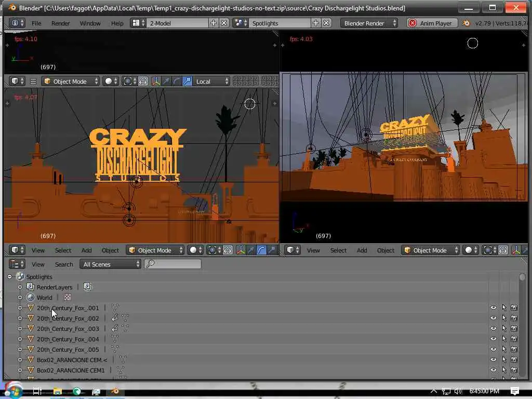Click the World texture icon in outliner

pyautogui.click(x=68, y=297)
